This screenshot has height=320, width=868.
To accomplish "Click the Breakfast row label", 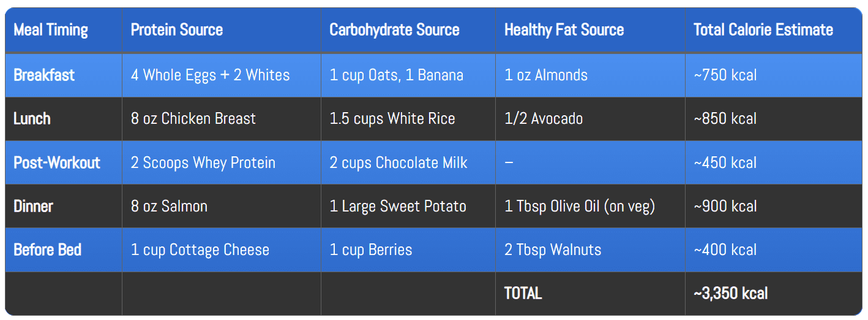I will point(44,75).
